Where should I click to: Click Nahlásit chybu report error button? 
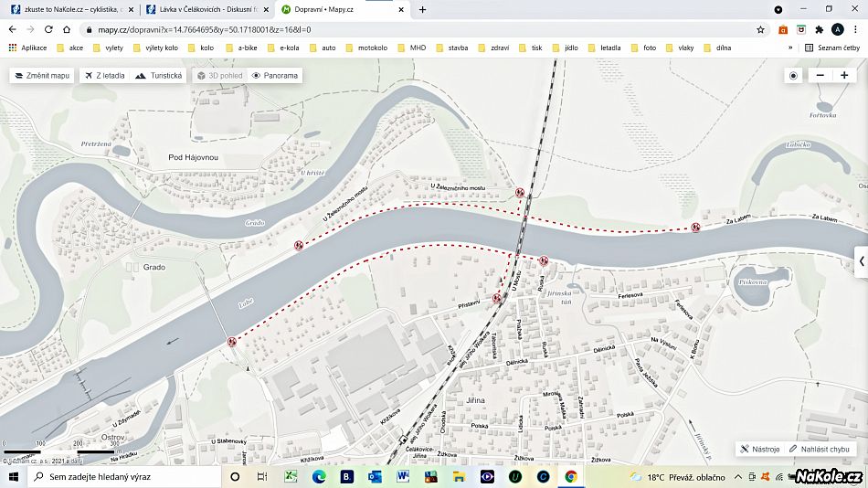click(820, 449)
